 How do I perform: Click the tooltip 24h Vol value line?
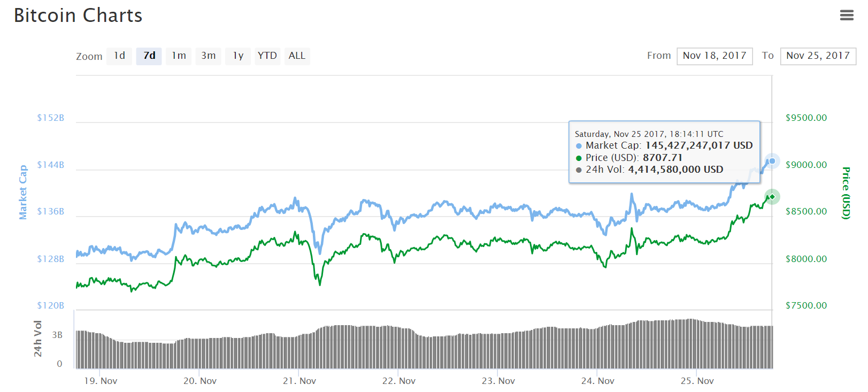[x=649, y=170]
